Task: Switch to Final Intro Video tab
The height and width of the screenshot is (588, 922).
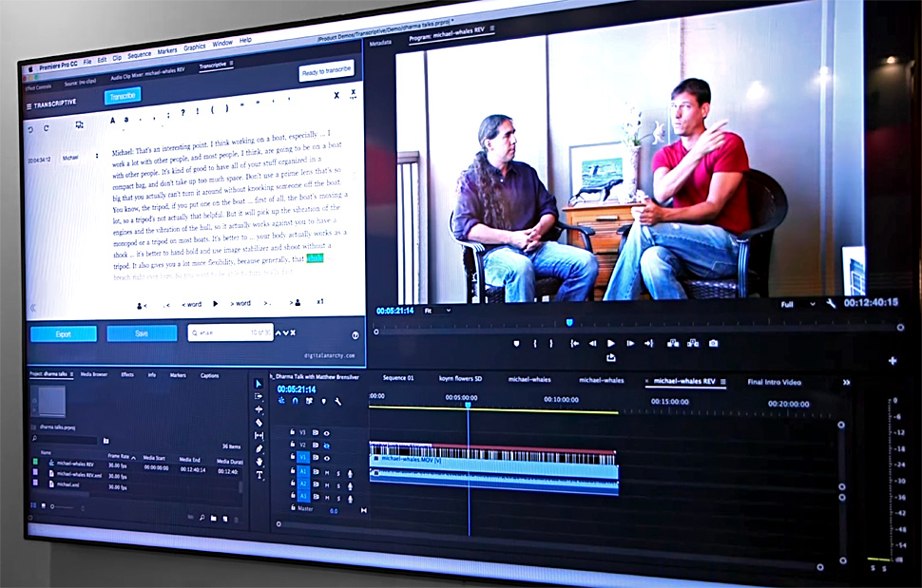Action: (x=774, y=383)
